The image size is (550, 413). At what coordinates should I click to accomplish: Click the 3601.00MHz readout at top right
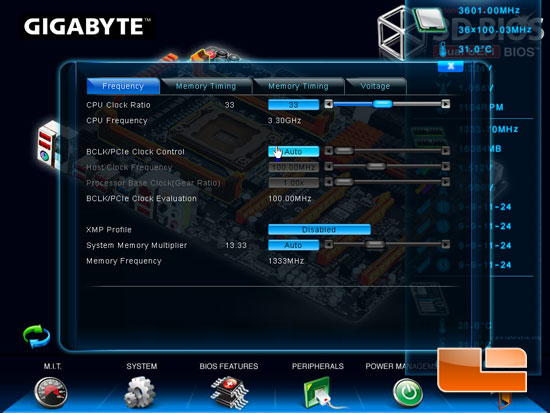489,11
